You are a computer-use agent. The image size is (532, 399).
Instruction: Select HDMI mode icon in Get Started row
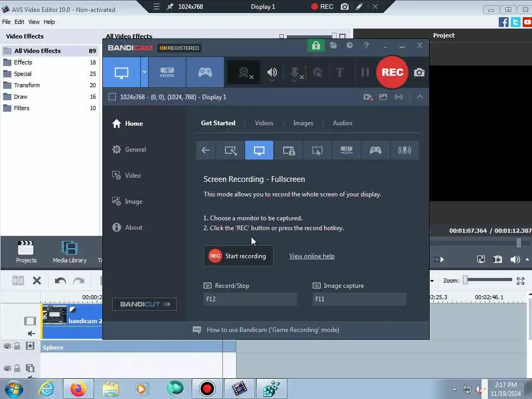(347, 150)
